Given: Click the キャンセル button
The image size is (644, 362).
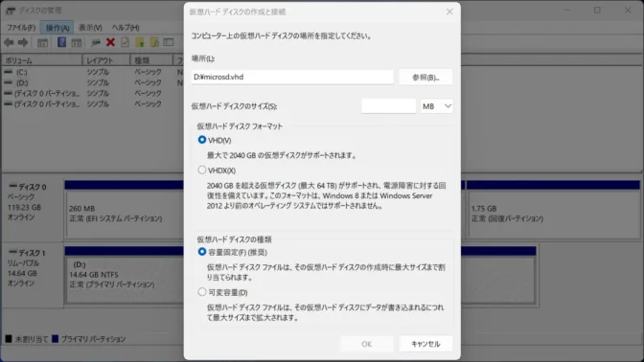Looking at the screenshot, I should [425, 344].
